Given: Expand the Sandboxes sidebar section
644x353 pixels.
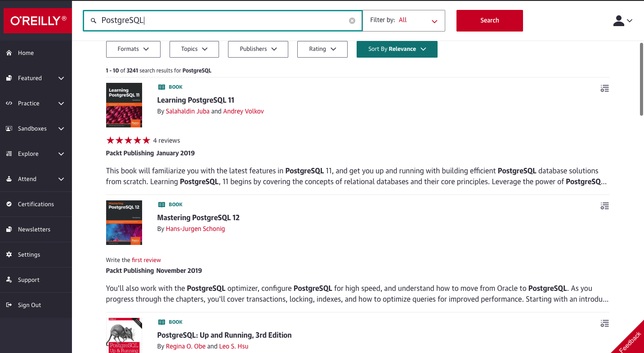Looking at the screenshot, I should [x=62, y=129].
